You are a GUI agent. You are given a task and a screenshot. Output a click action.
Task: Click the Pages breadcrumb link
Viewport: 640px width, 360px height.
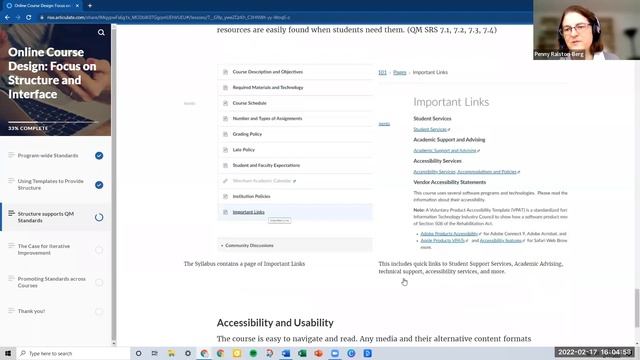[400, 72]
